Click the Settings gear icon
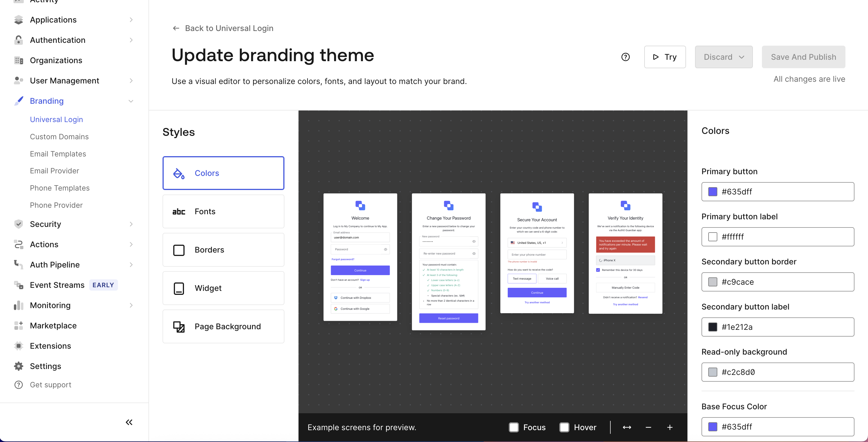The width and height of the screenshot is (868, 442). [19, 366]
